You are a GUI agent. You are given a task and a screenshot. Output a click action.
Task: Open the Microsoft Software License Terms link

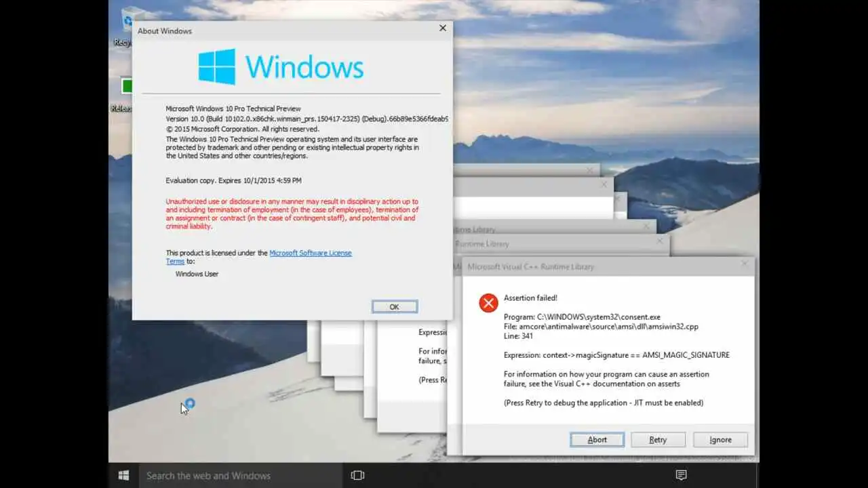pyautogui.click(x=310, y=253)
